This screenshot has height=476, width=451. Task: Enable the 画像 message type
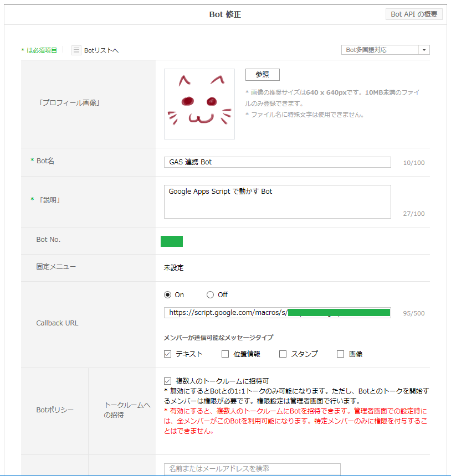pyautogui.click(x=340, y=353)
